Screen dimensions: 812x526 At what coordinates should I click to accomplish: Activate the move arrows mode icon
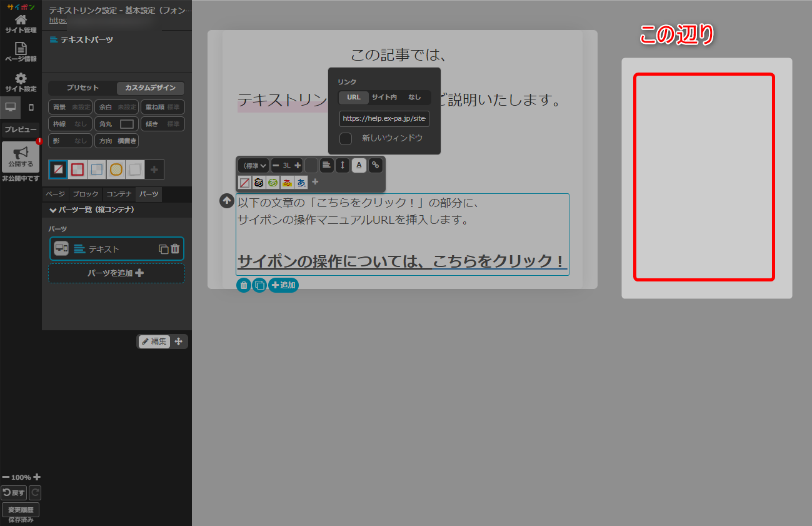(x=178, y=341)
